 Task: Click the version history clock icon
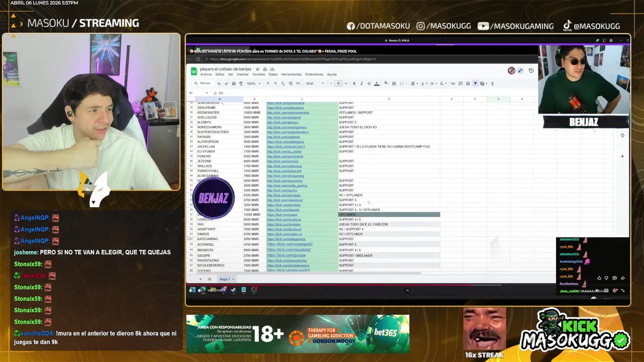(x=531, y=71)
